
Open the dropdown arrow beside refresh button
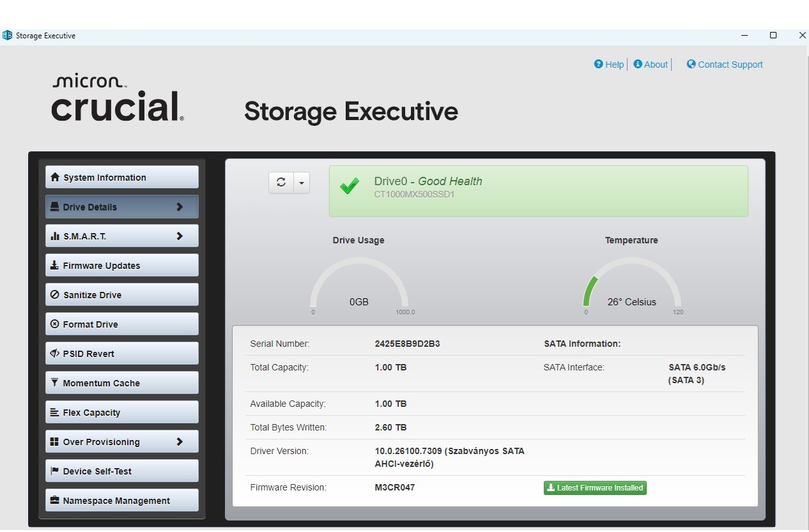[302, 183]
